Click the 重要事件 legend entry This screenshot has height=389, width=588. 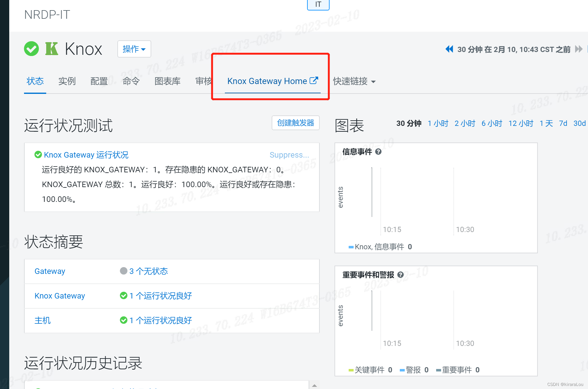pyautogui.click(x=458, y=370)
